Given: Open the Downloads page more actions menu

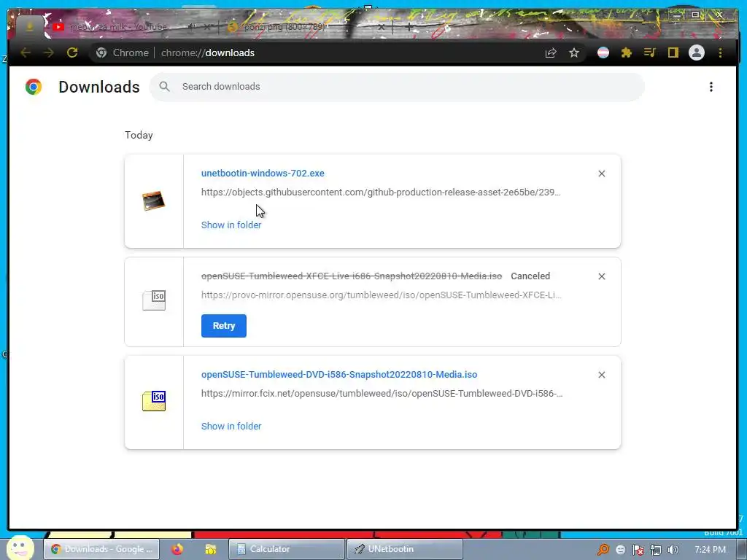Looking at the screenshot, I should 711,87.
